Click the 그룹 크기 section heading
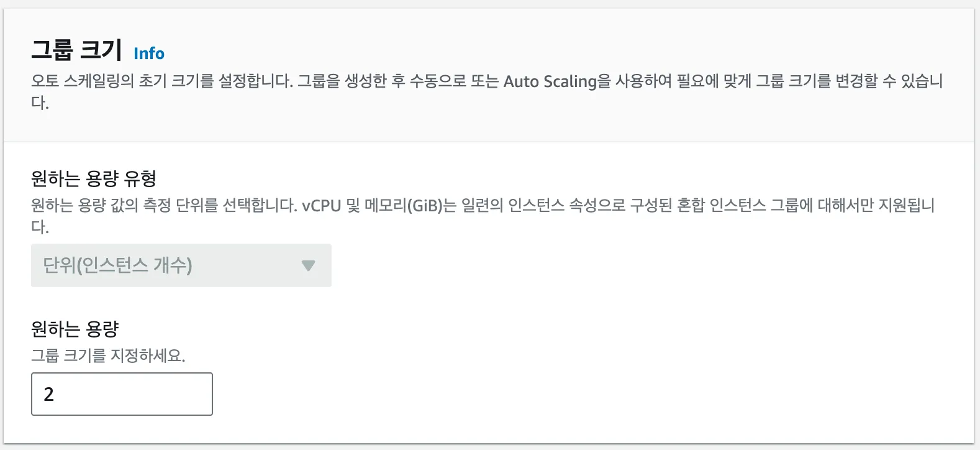 click(76, 50)
